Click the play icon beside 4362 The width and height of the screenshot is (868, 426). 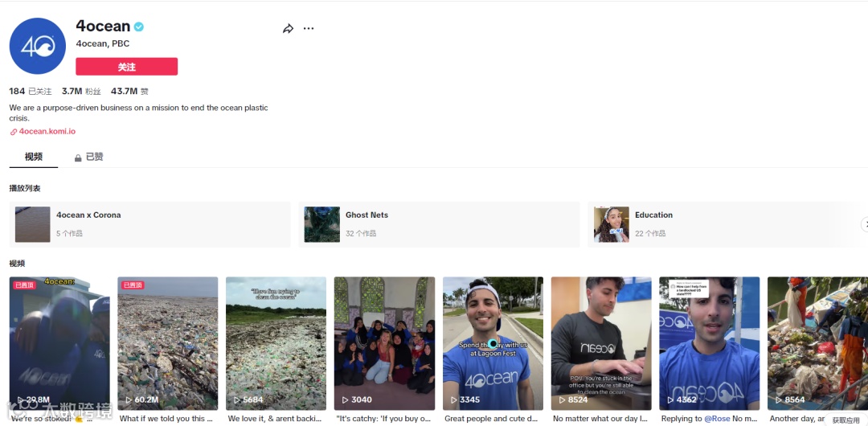point(670,400)
